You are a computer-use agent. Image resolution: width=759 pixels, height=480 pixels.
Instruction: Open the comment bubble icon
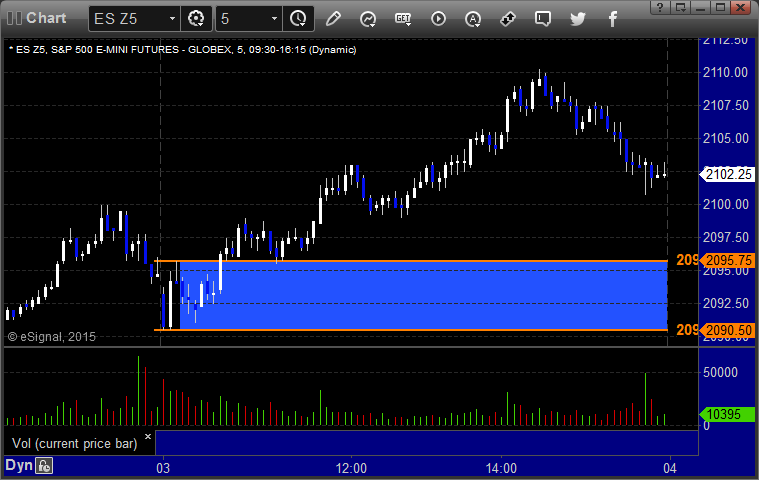pos(543,19)
